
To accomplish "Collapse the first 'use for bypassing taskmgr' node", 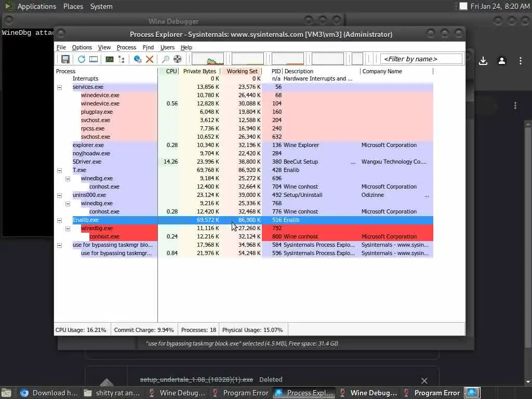I will pos(60,245).
